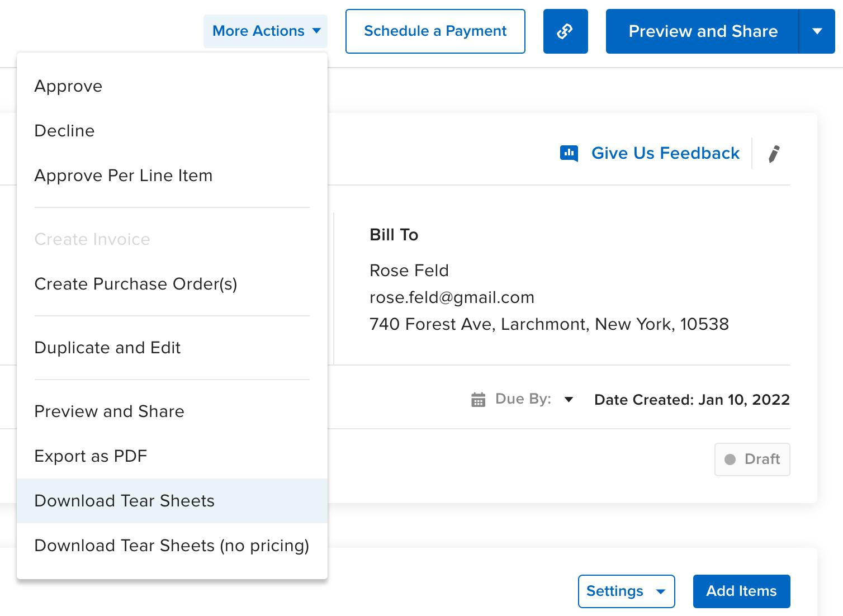The image size is (843, 616).
Task: Collapse the More Actions dropdown
Action: 266,31
